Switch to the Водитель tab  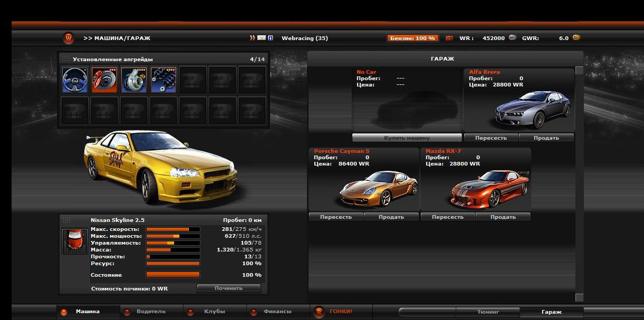pos(151,312)
